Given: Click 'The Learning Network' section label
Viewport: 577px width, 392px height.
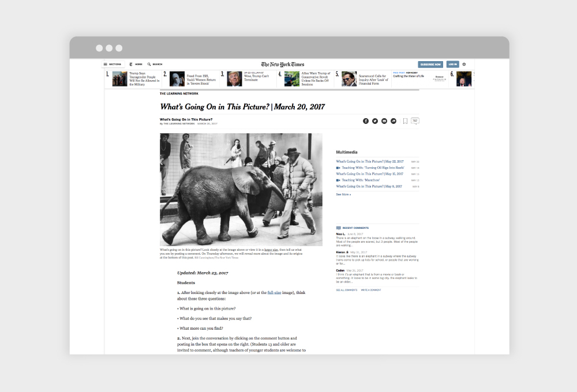Looking at the screenshot, I should click(x=179, y=93).
